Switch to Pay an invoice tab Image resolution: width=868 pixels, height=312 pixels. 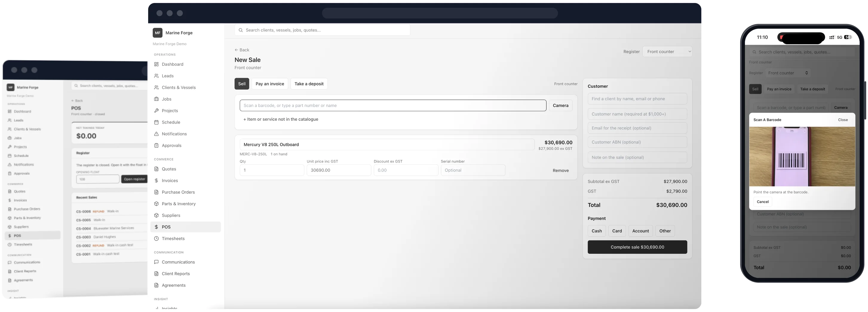coord(269,84)
